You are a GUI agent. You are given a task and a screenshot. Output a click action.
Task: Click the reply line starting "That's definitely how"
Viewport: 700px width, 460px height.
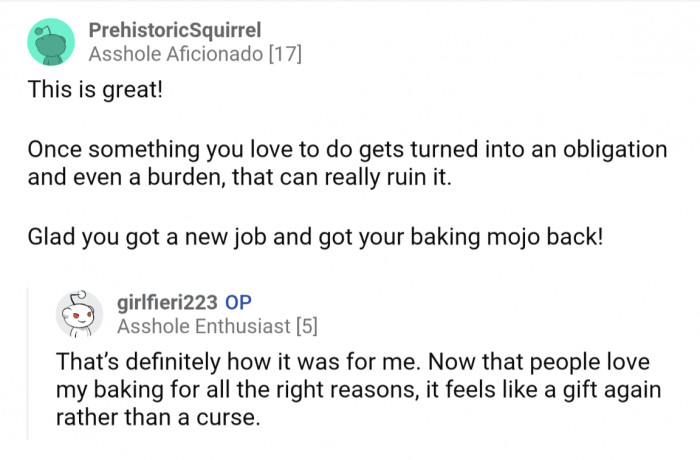[354, 359]
